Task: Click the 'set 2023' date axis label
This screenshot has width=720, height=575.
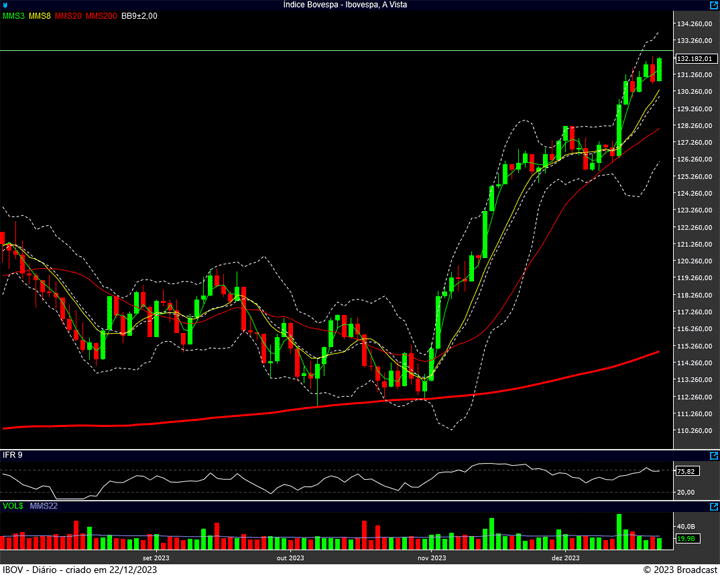Action: click(155, 558)
